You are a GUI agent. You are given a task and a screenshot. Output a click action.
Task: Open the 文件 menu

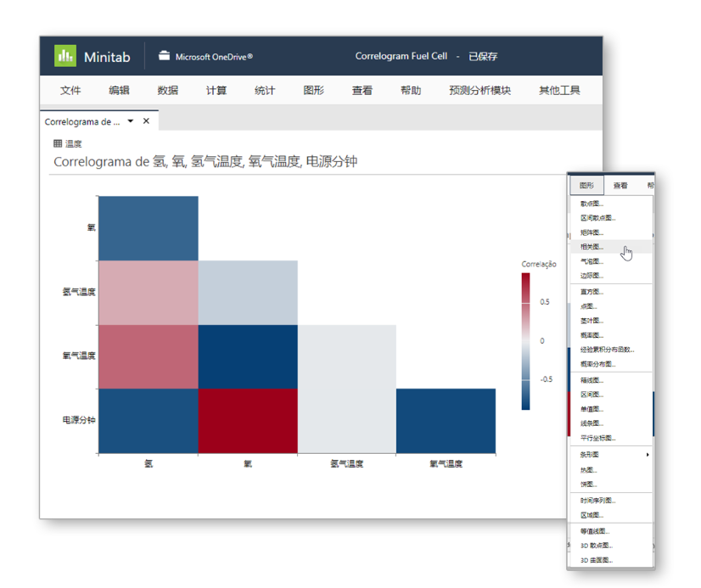coord(70,91)
